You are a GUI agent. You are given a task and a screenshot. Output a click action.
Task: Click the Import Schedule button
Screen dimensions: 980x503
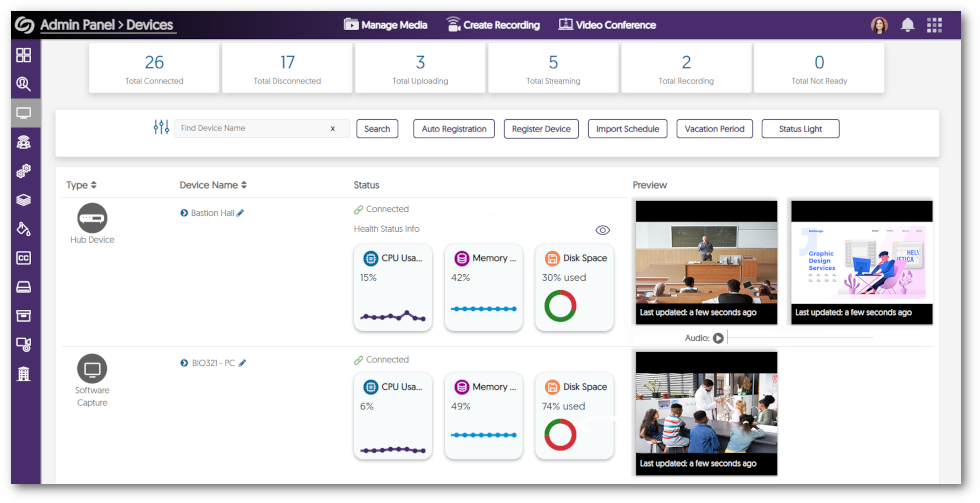[628, 129]
